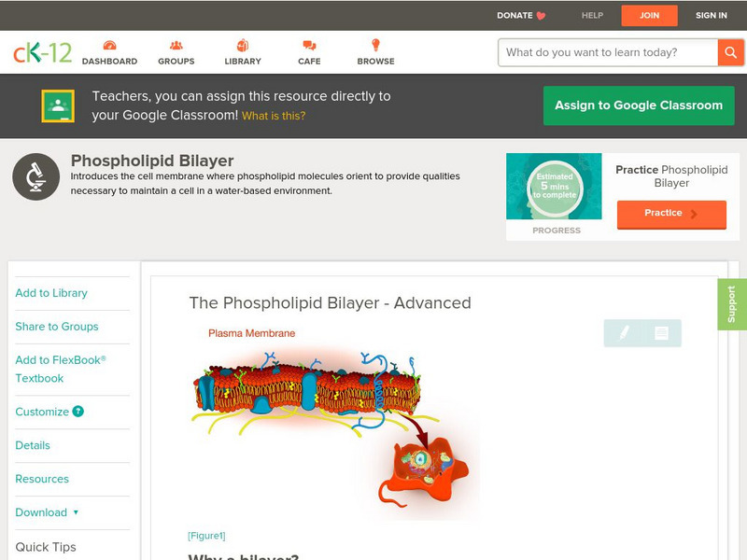
Task: Click the Practice button
Action: point(671,215)
